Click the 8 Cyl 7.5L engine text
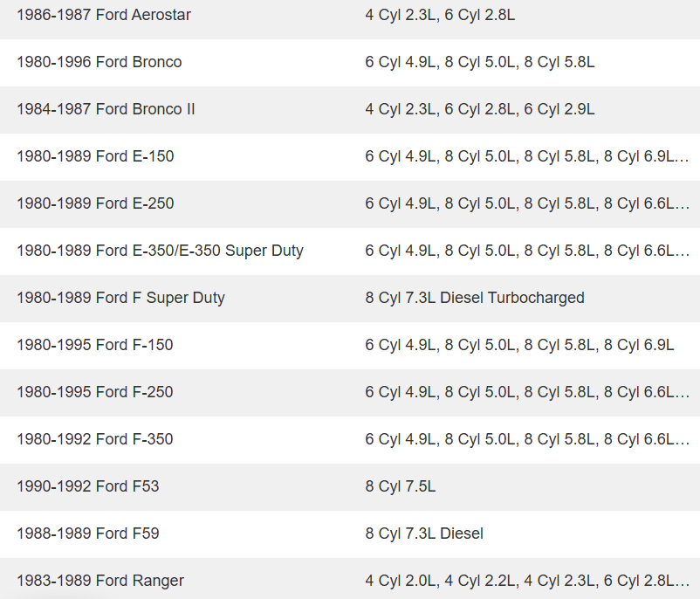Screen dimensions: 700x599 (x=400, y=486)
